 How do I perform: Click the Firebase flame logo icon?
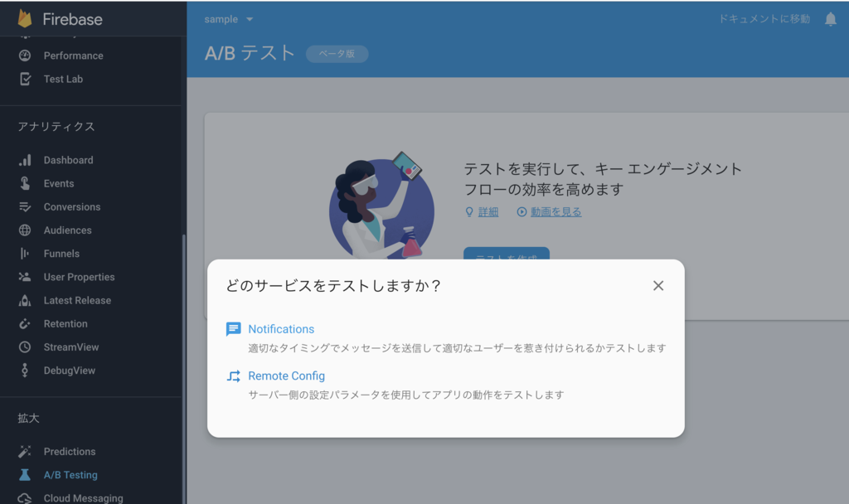(x=25, y=18)
